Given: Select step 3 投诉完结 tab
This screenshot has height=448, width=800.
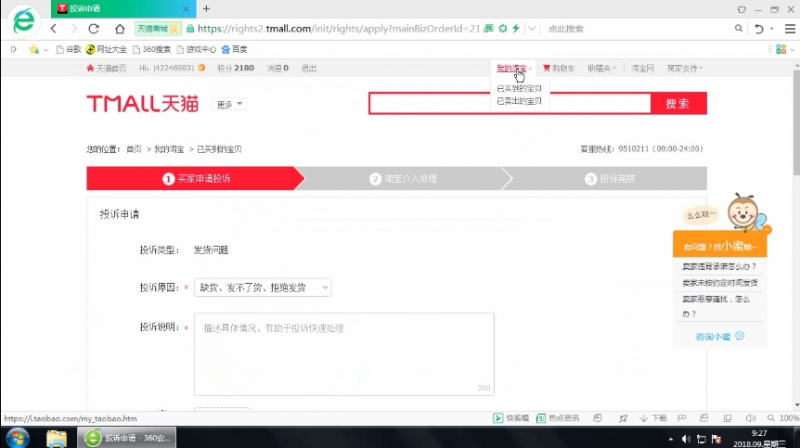Looking at the screenshot, I should coord(610,179).
